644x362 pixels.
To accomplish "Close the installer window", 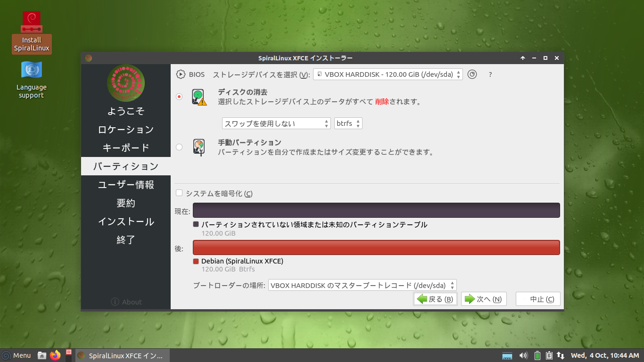I will (x=557, y=58).
